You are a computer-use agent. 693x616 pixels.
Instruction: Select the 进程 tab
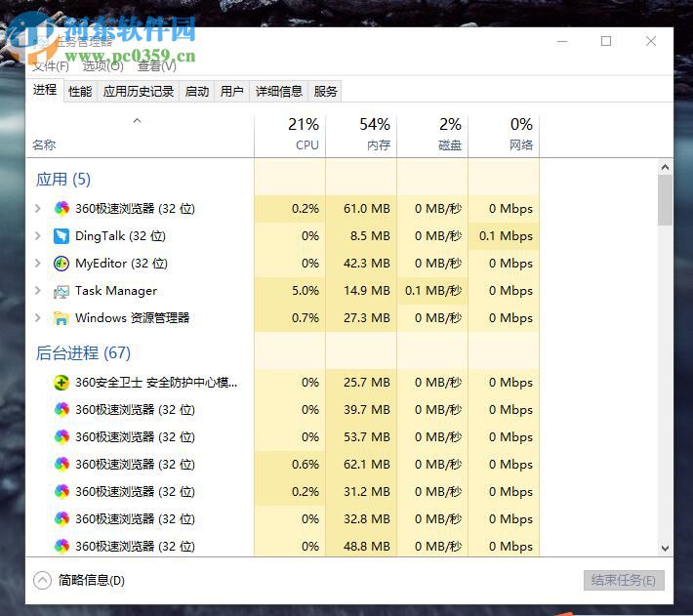(x=45, y=90)
